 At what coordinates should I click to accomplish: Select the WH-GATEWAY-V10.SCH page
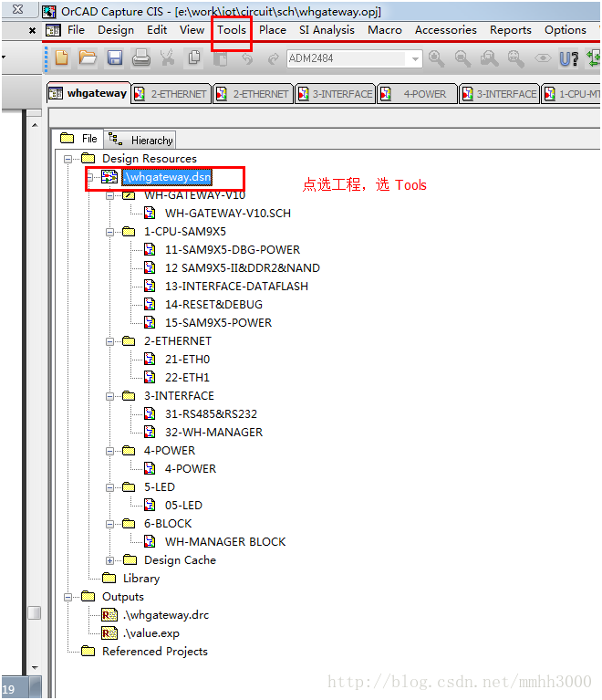click(x=228, y=214)
